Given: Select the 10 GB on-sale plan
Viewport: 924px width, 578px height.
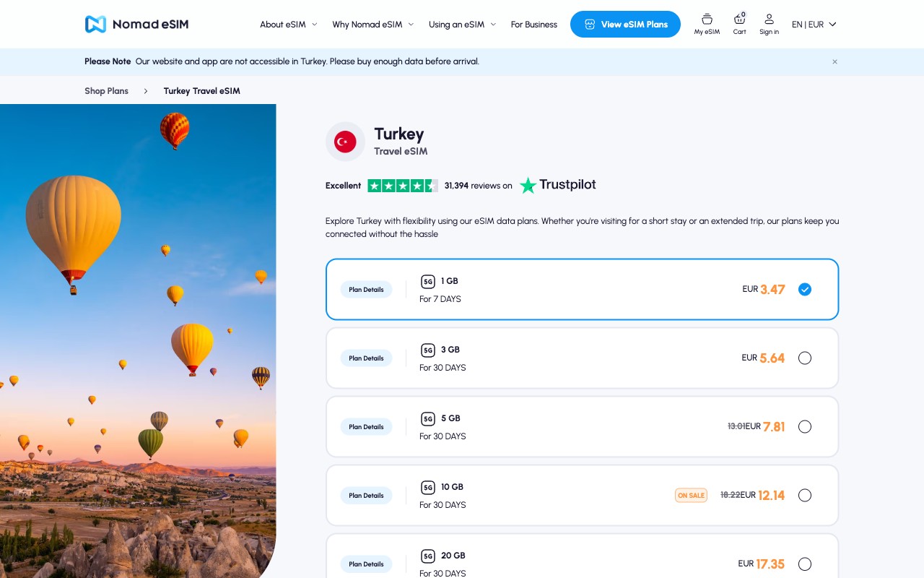Looking at the screenshot, I should click(x=805, y=495).
